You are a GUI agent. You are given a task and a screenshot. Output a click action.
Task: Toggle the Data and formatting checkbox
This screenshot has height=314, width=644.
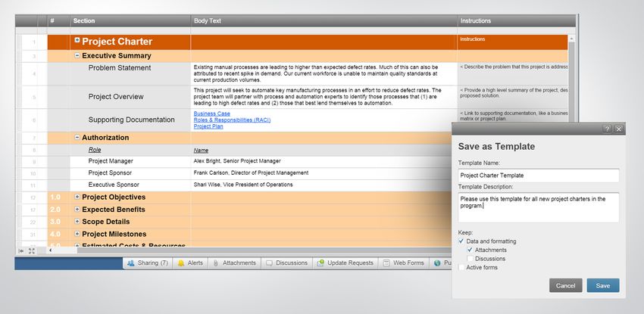tap(461, 241)
